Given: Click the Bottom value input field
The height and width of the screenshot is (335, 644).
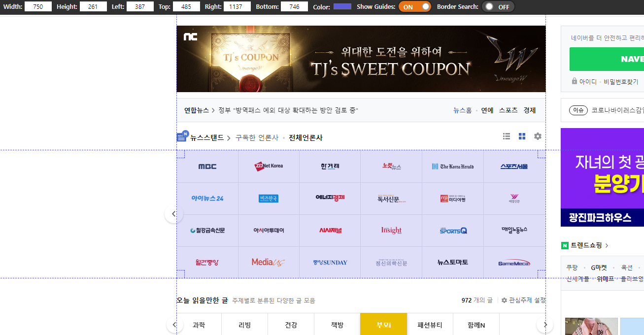Looking at the screenshot, I should click(x=294, y=7).
